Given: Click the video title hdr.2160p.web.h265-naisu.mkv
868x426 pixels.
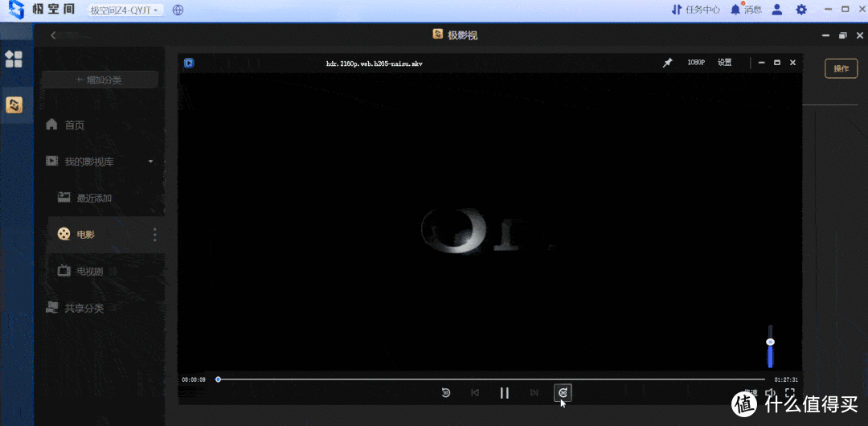Looking at the screenshot, I should [375, 63].
